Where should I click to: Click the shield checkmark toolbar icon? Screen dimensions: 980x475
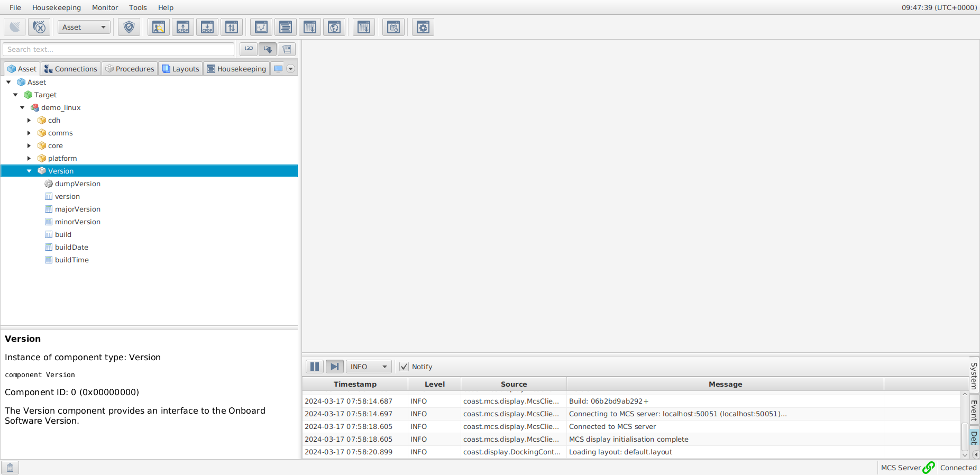pyautogui.click(x=129, y=27)
